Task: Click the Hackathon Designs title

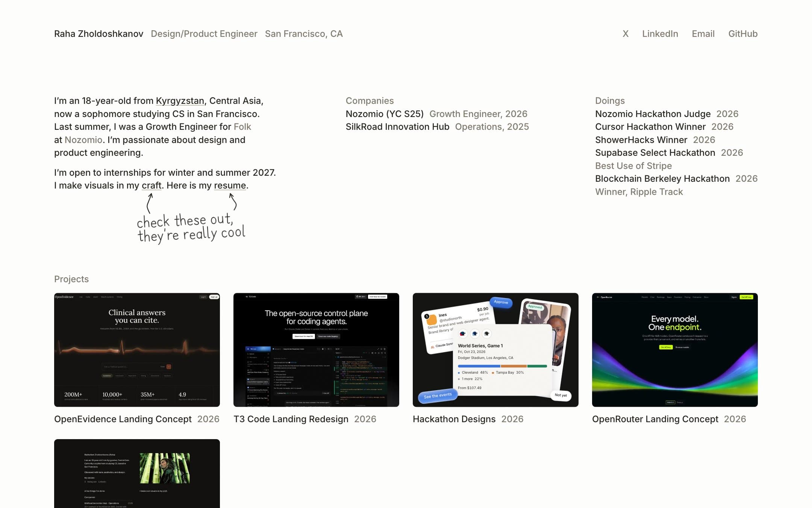Action: (x=454, y=419)
